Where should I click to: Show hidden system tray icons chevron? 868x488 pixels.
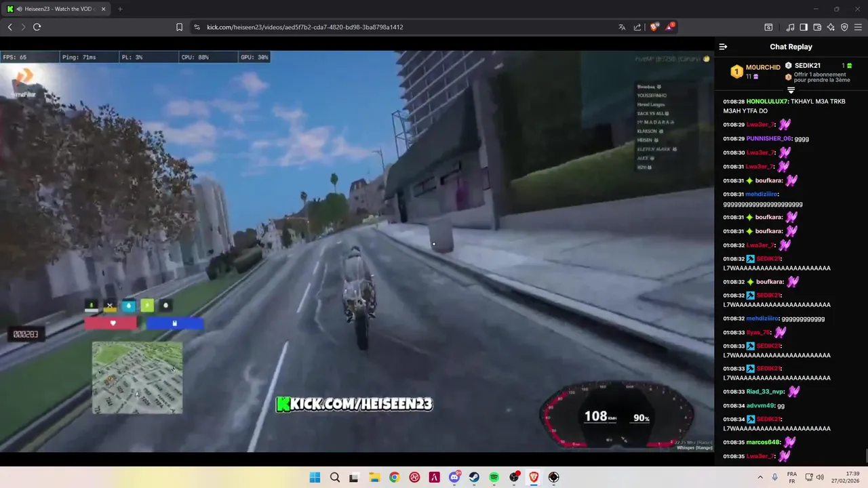(759, 477)
